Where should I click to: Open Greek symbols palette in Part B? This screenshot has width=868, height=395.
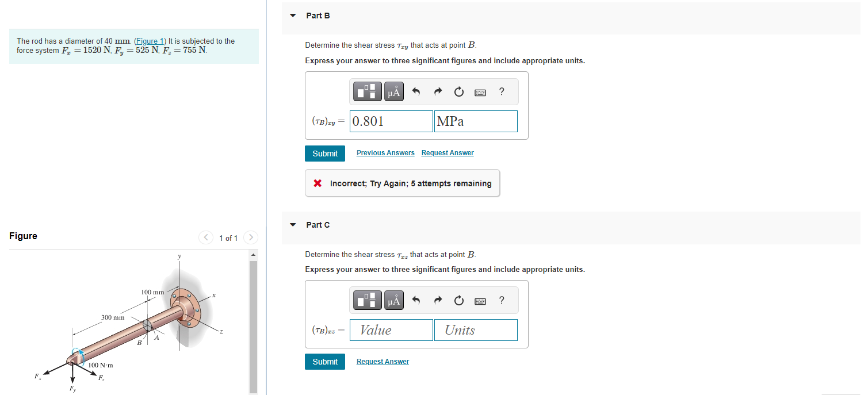tap(394, 91)
